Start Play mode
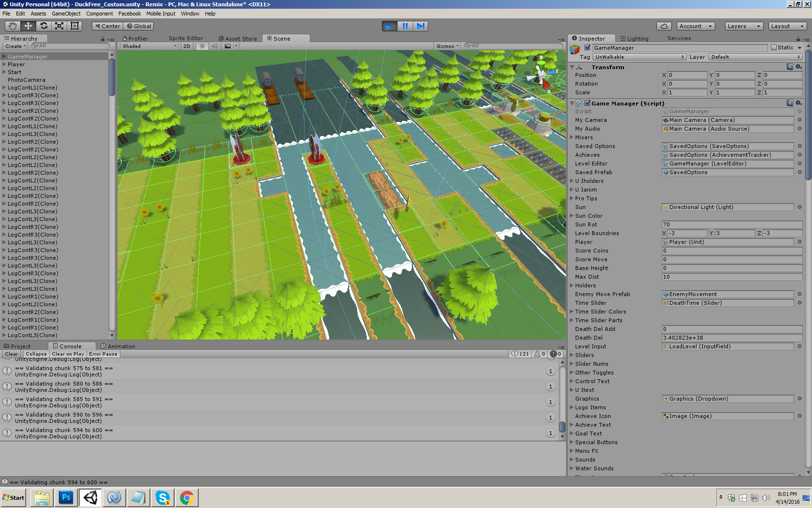 pyautogui.click(x=389, y=26)
